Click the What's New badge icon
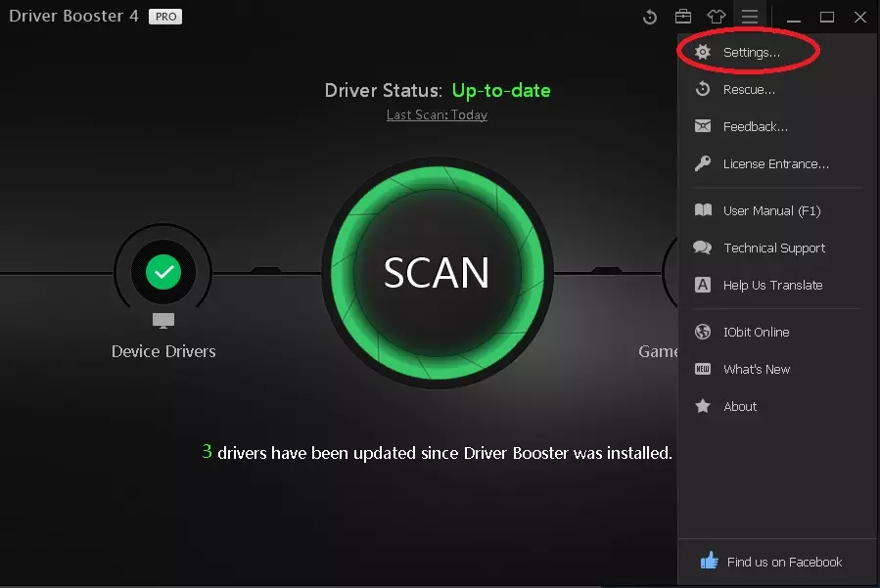This screenshot has height=588, width=880. [703, 369]
